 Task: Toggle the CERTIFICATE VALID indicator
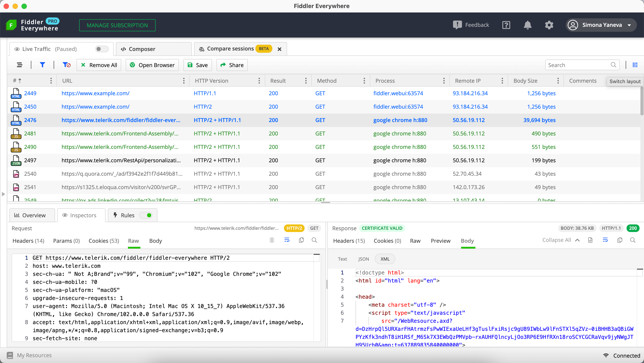[382, 228]
